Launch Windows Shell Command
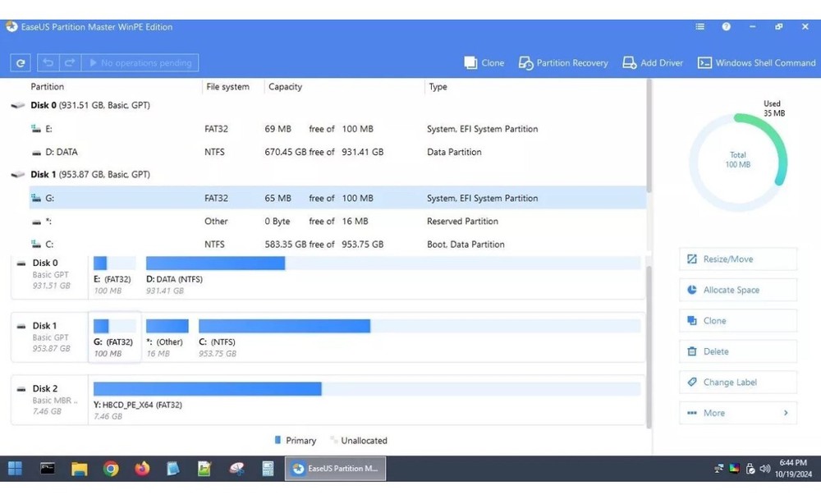 756,62
